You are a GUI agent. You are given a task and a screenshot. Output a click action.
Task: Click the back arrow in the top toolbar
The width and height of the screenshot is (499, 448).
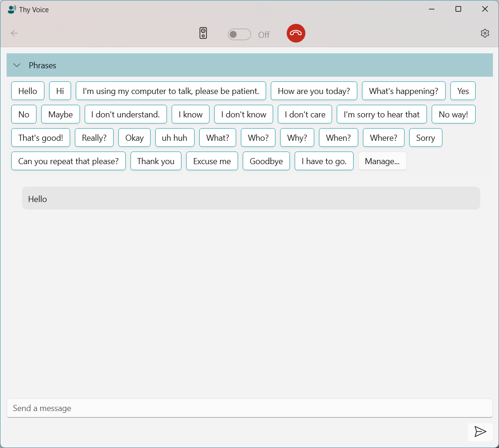14,33
